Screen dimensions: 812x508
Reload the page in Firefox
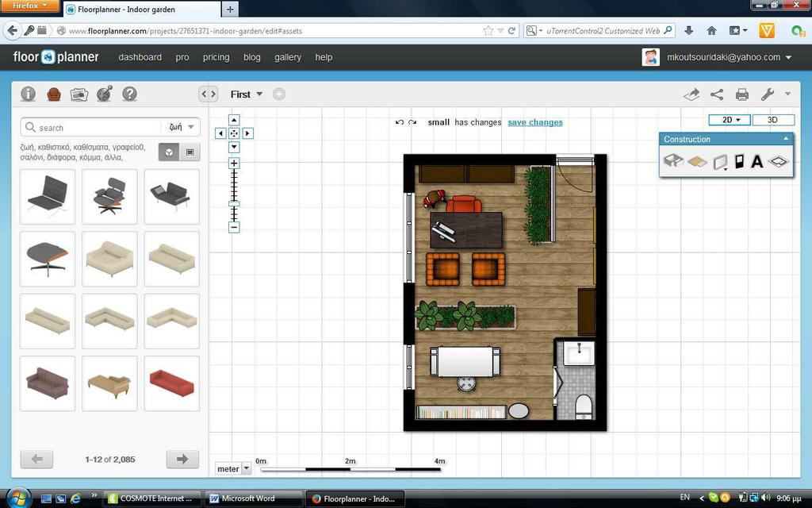coord(511,31)
